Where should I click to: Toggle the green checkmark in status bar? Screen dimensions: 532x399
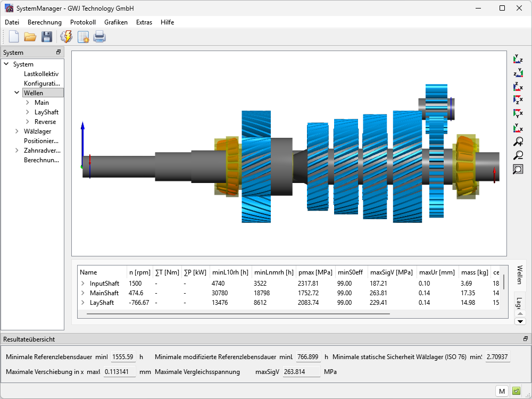pos(516,391)
